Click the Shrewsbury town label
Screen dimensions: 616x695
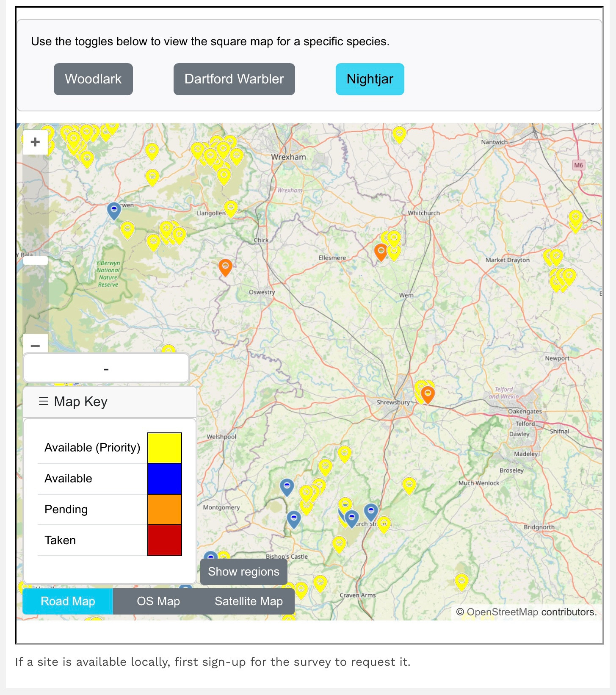tap(393, 402)
